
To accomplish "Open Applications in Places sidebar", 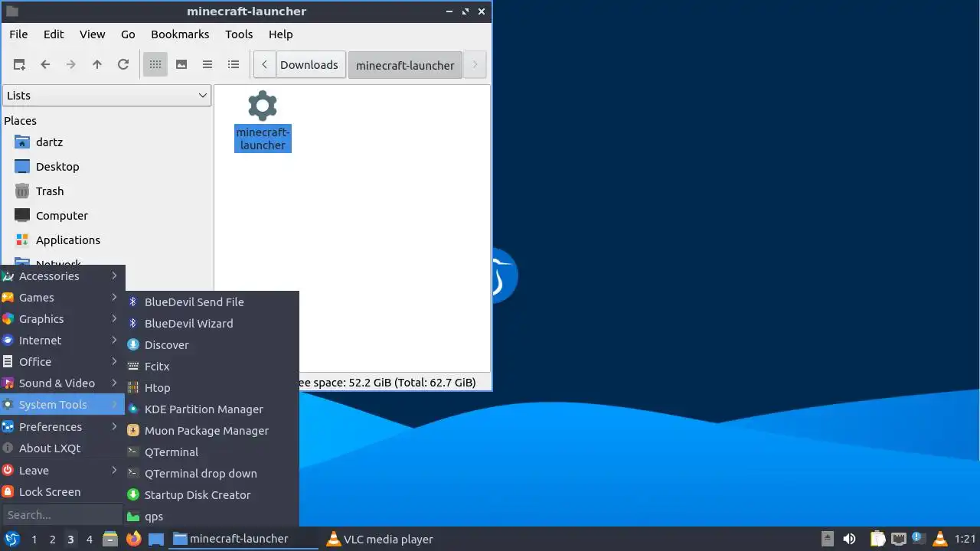I will pyautogui.click(x=68, y=240).
